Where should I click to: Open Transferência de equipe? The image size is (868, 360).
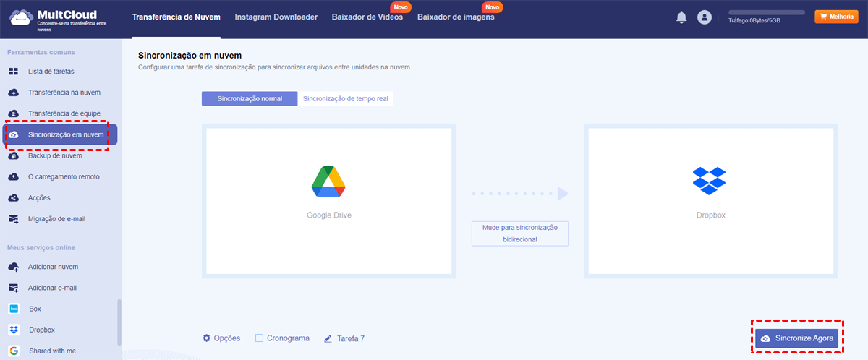(64, 113)
